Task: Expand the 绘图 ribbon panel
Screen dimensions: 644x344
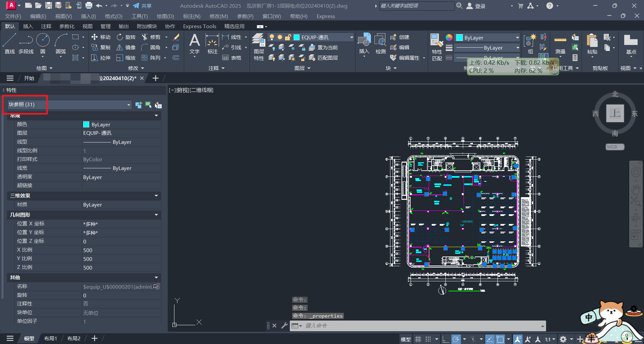Action: [x=44, y=68]
